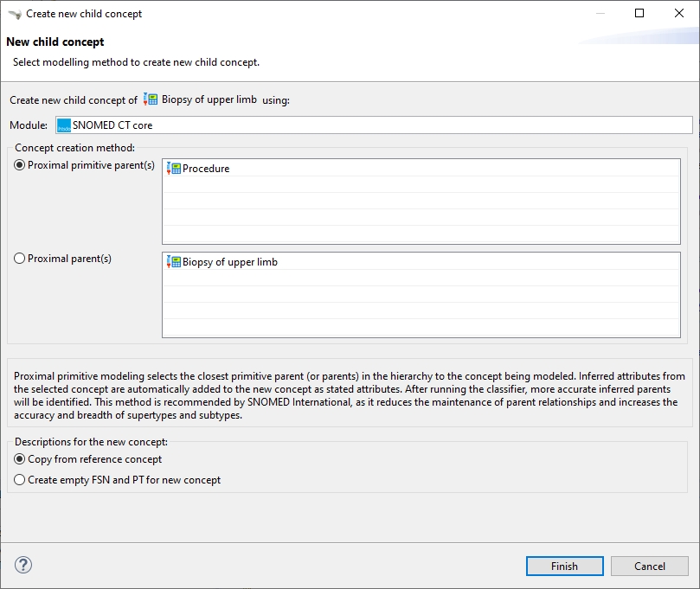Viewport: 700px width, 589px height.
Task: Click the concept icon beside Procedure
Action: (x=173, y=169)
